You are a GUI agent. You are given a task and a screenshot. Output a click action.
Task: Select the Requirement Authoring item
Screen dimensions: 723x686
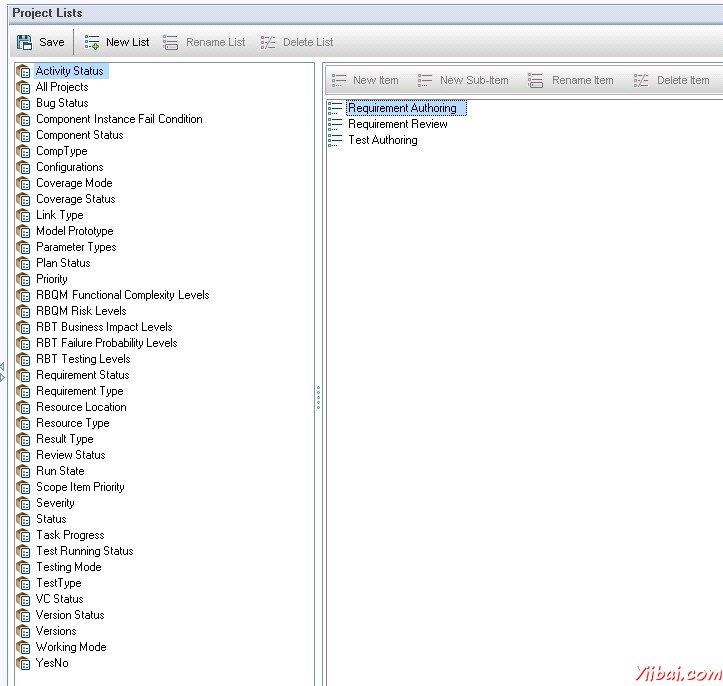point(402,108)
